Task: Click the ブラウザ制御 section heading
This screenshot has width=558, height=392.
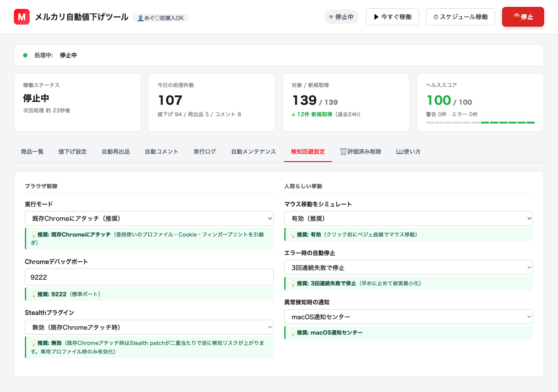Action: pyautogui.click(x=41, y=186)
